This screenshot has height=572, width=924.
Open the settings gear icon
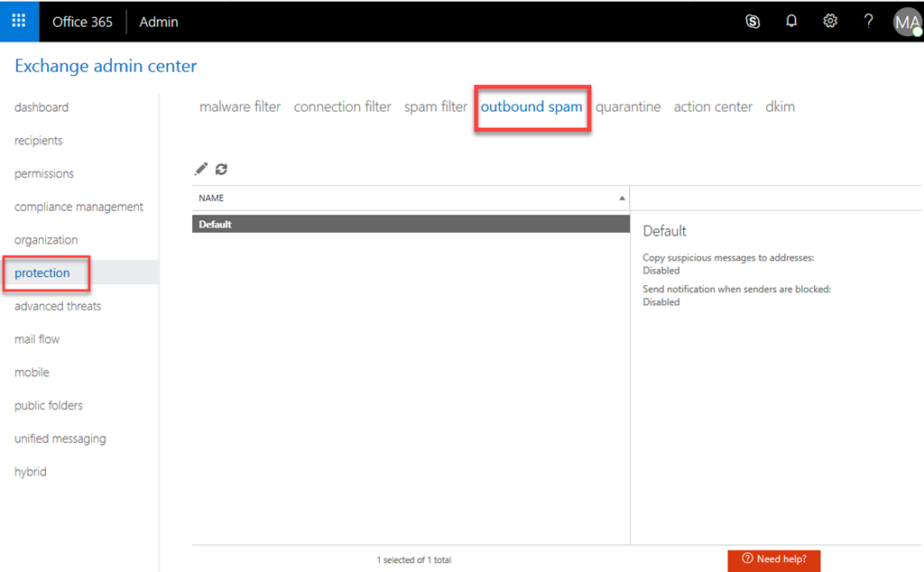pos(830,22)
